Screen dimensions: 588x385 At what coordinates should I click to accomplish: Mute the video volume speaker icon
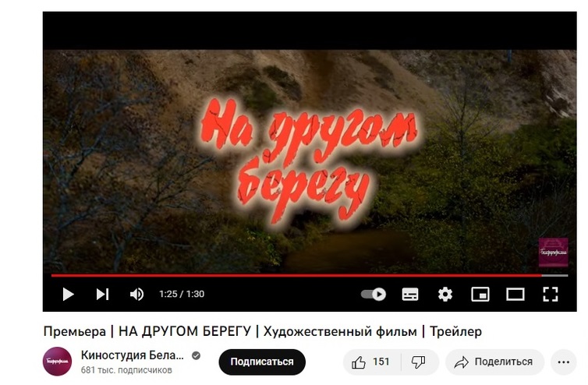click(x=136, y=295)
